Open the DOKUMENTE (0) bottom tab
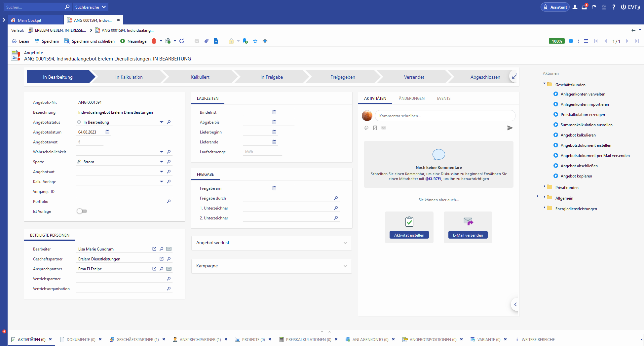Screen dimensions: 644x346 tap(81, 339)
